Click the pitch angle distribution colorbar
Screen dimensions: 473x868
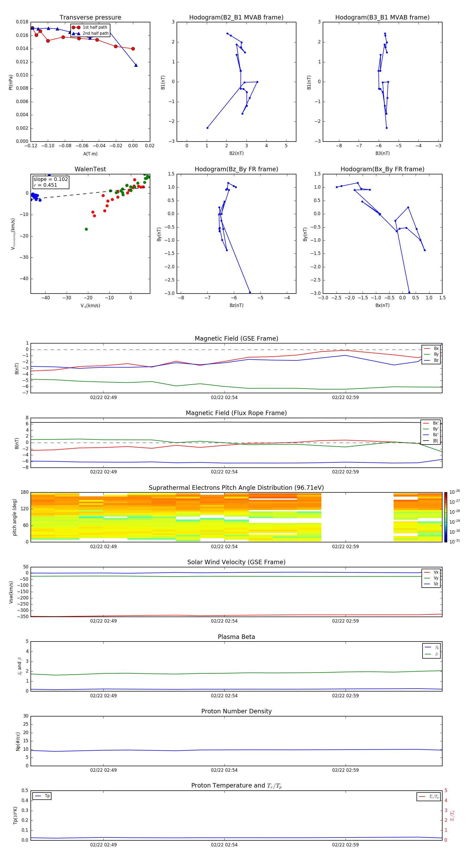(x=446, y=517)
